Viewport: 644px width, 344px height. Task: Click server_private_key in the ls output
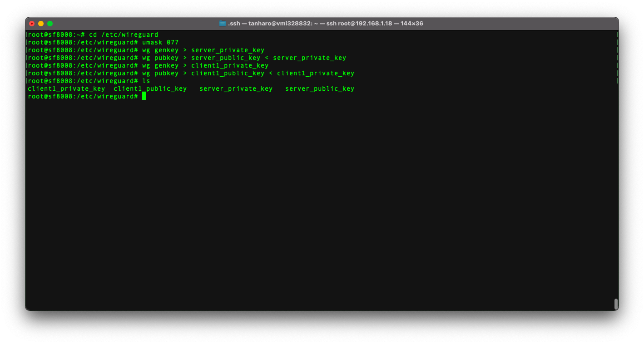pos(236,88)
